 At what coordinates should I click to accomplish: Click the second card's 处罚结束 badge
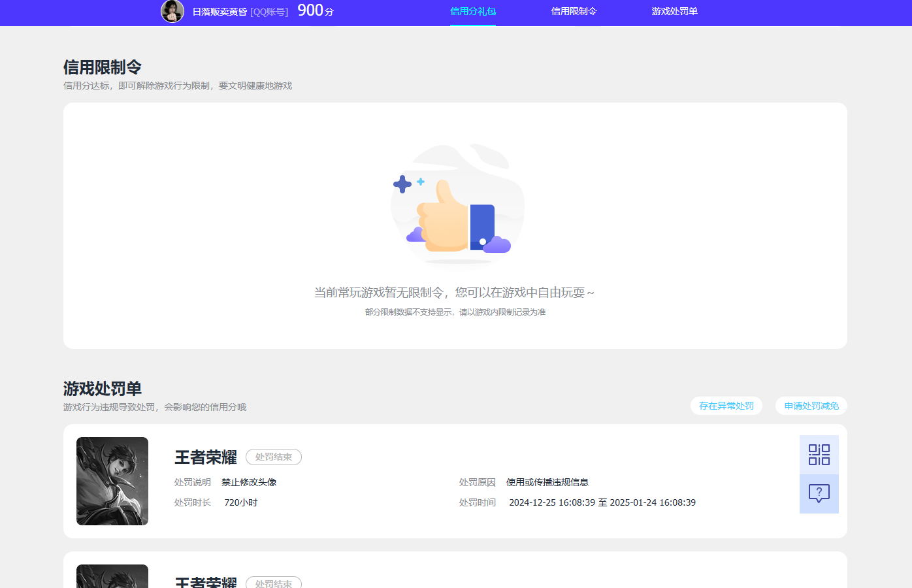(x=273, y=582)
